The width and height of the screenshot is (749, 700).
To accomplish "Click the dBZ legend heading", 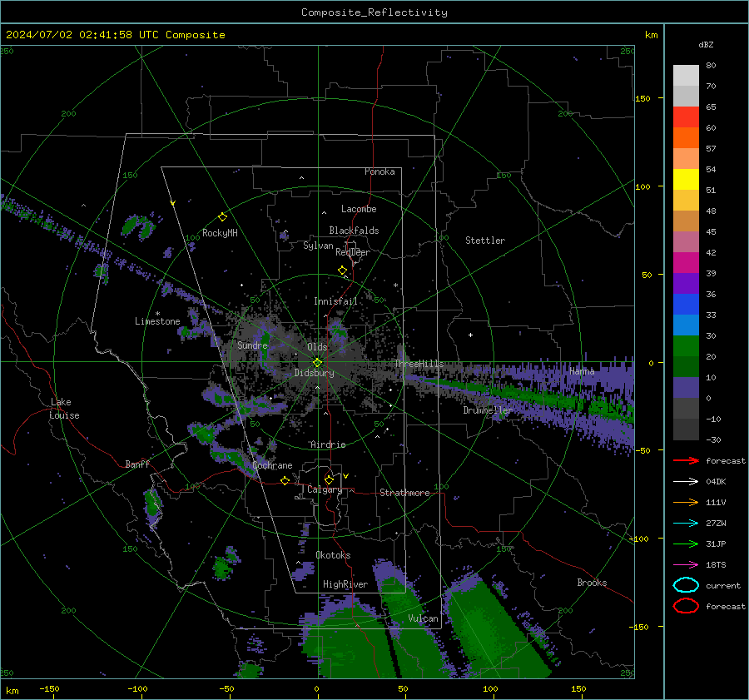I will tap(706, 44).
